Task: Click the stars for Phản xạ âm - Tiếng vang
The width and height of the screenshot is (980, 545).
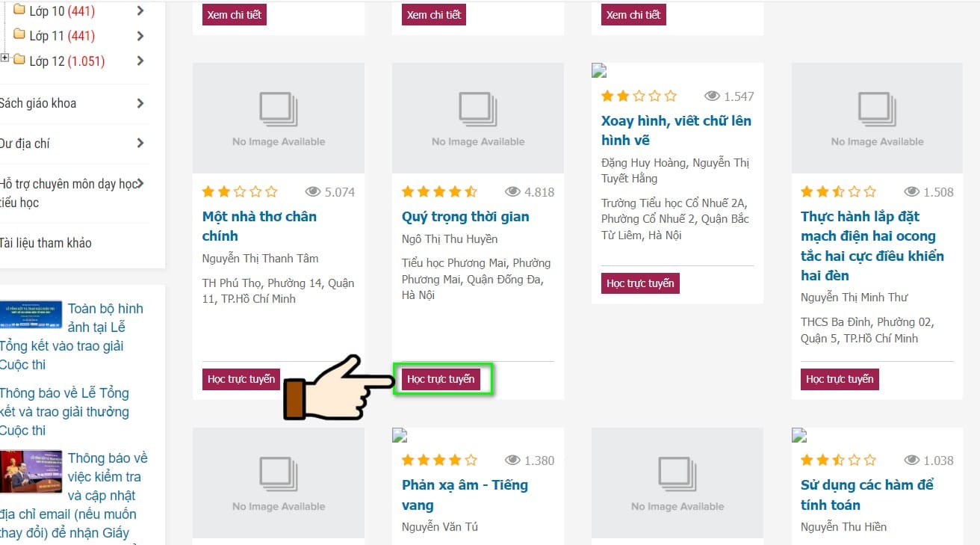Action: pos(439,460)
